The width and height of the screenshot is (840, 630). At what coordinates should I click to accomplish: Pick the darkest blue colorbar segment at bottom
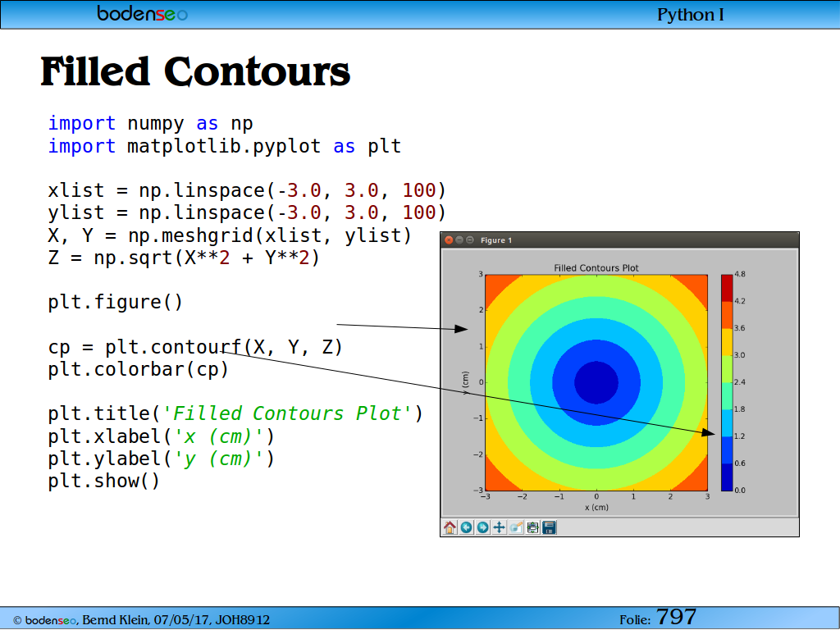(727, 477)
